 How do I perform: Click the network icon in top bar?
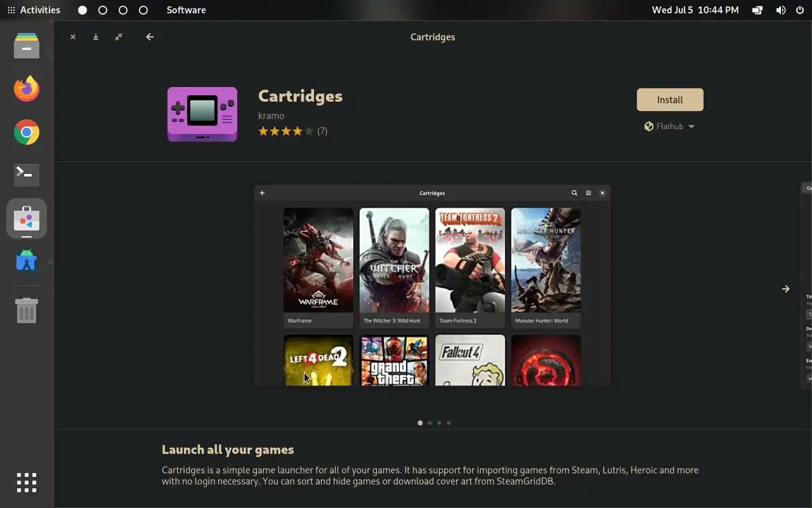click(757, 10)
